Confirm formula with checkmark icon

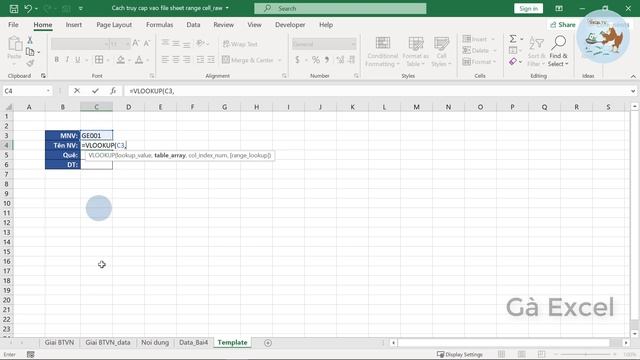point(95,91)
